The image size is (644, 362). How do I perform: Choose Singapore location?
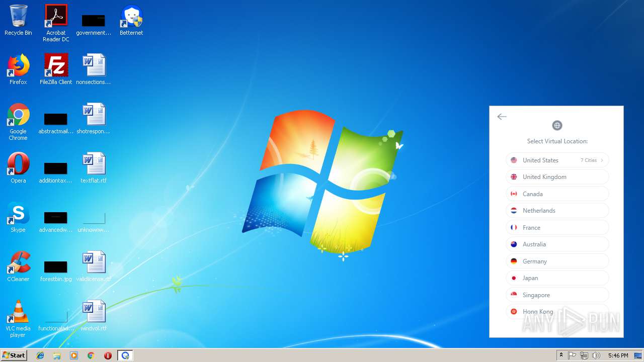tap(557, 295)
